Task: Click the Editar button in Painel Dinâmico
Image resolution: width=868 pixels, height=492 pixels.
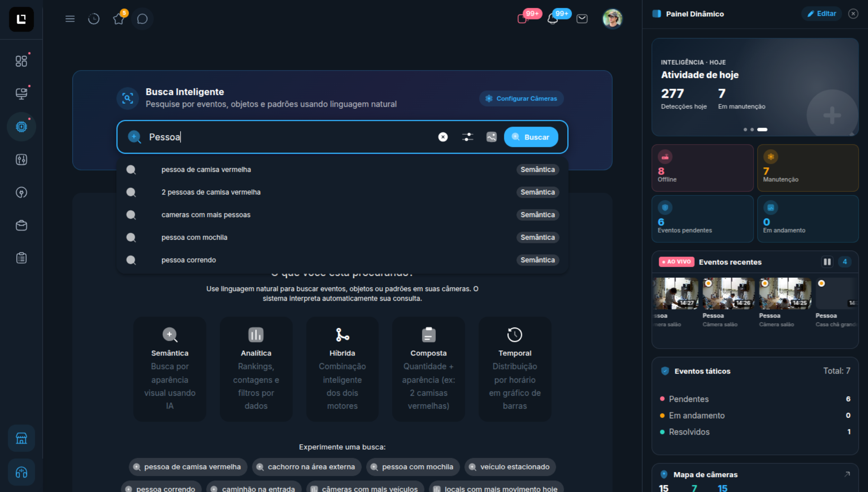Action: [x=822, y=14]
